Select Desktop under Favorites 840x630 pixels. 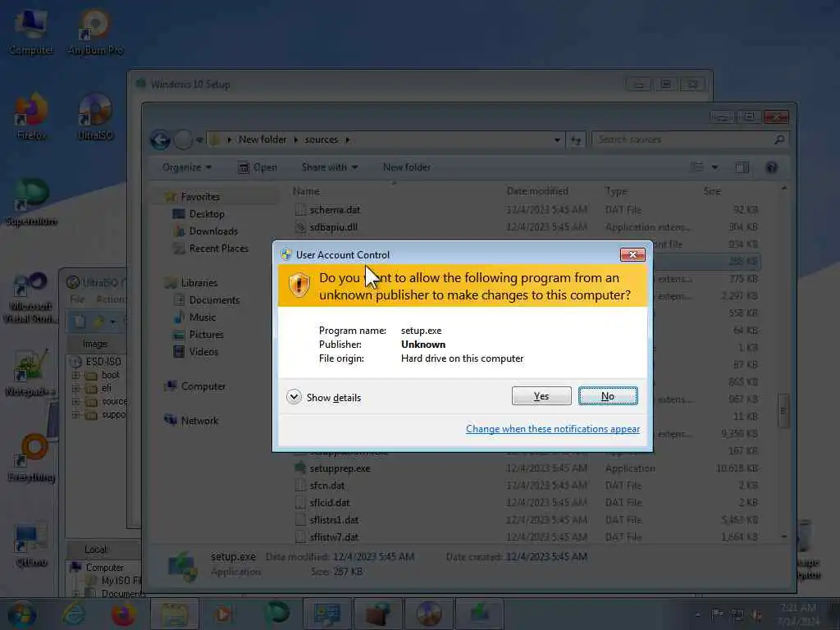tap(207, 214)
